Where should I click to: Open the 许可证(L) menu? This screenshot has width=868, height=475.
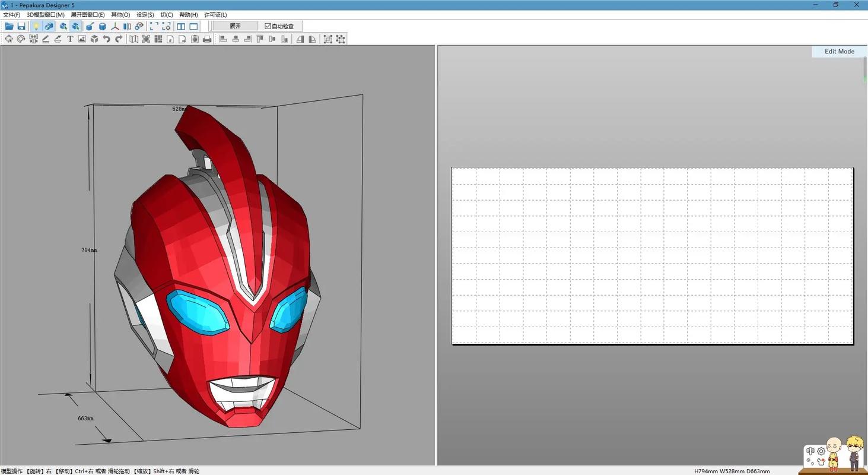215,15
